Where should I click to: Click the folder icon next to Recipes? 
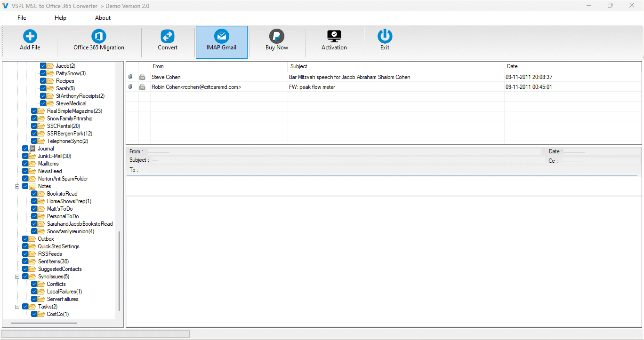click(50, 81)
